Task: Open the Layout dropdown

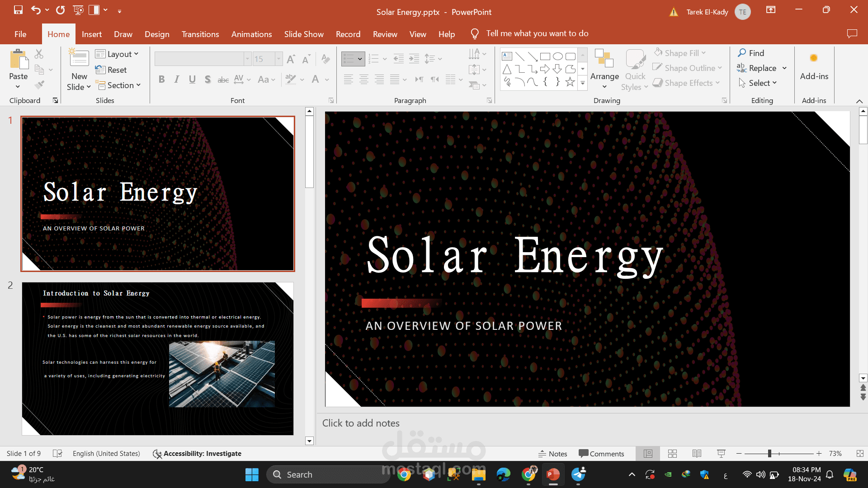Action: [117, 54]
